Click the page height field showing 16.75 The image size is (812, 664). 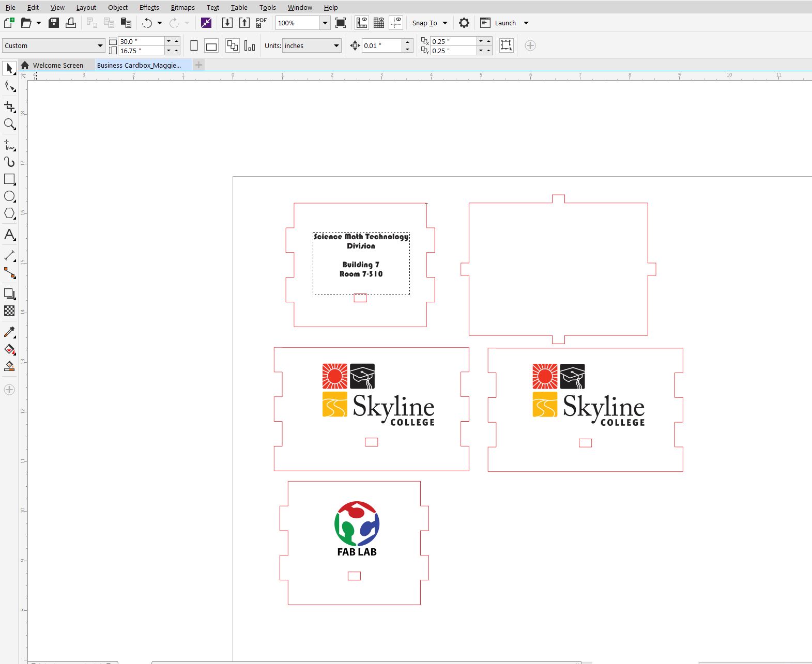pos(142,51)
